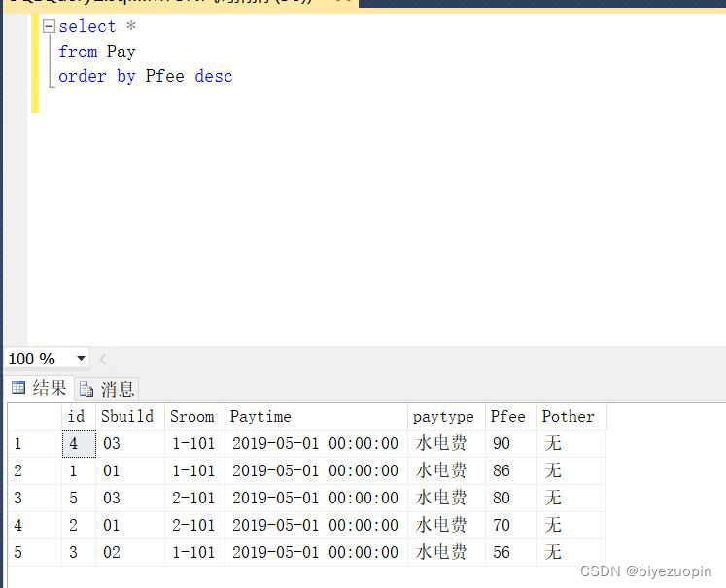
Task: Click the Pfee cell with value 56
Action: 511,552
